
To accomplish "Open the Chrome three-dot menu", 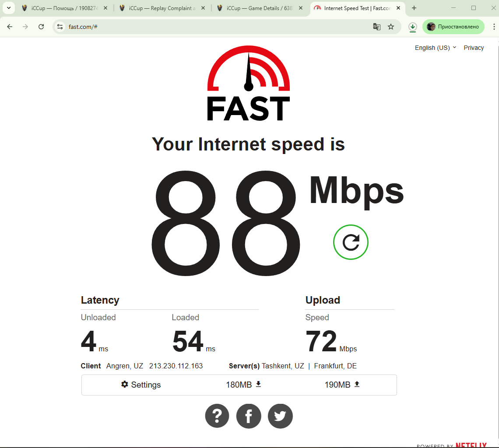I will click(x=494, y=27).
